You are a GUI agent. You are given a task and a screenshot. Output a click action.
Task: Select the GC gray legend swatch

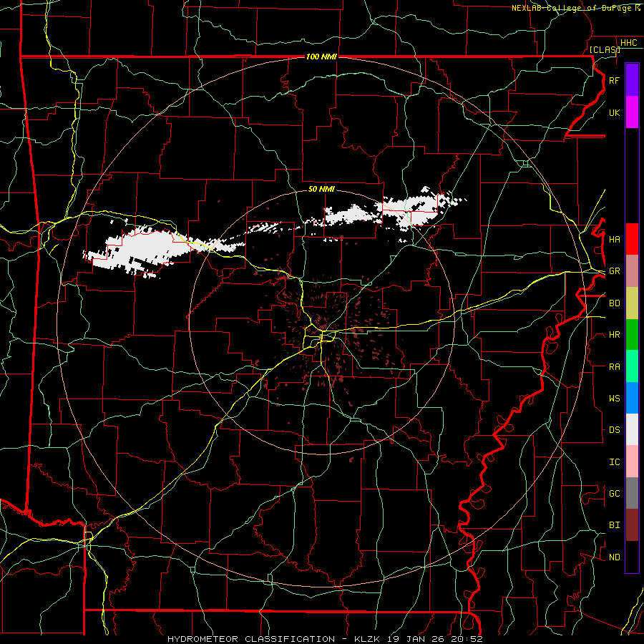tap(632, 493)
